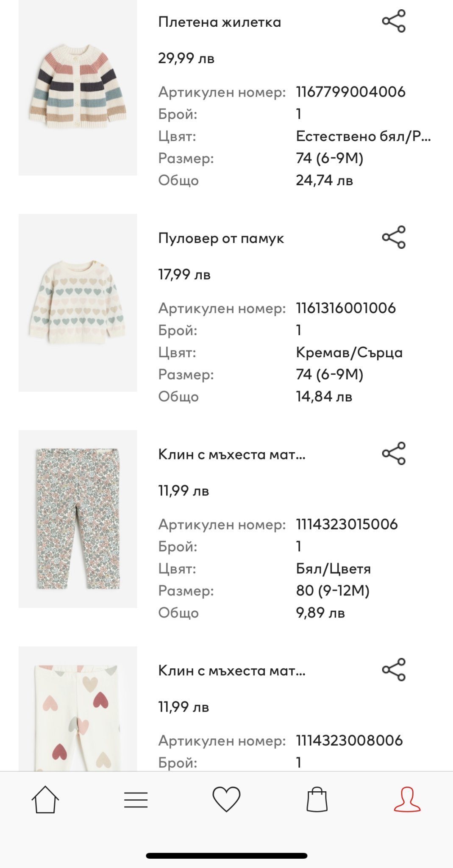Tap article number 1161316001006
This screenshot has width=453, height=868.
click(x=346, y=308)
